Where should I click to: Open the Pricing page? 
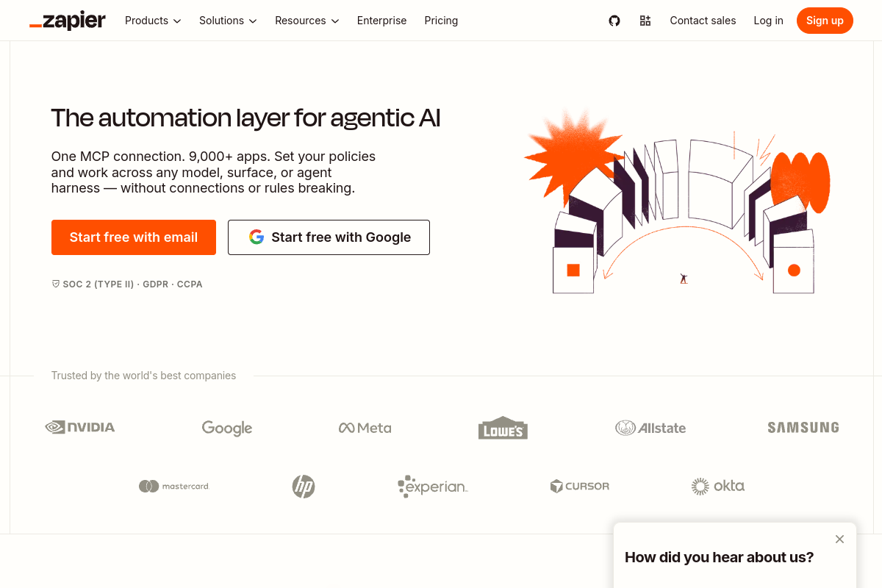[441, 21]
